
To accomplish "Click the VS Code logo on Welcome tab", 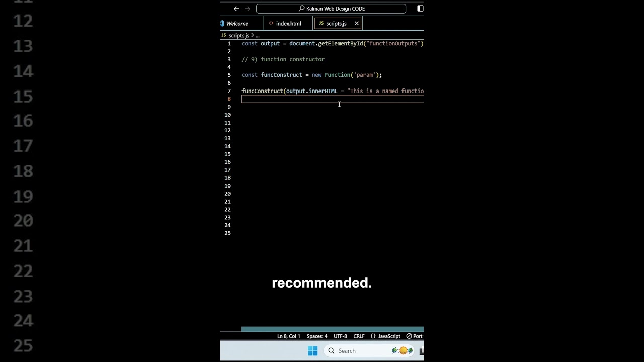I will 222,24.
